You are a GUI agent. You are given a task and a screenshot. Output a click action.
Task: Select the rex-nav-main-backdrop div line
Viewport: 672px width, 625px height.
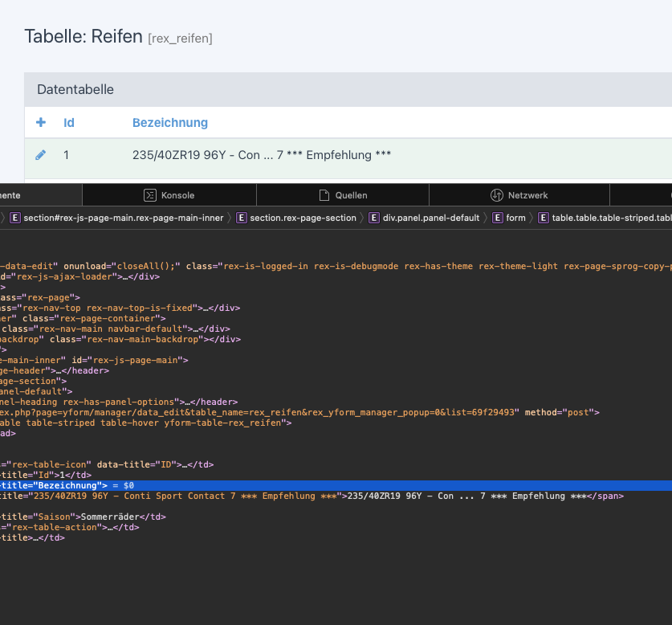click(x=120, y=339)
